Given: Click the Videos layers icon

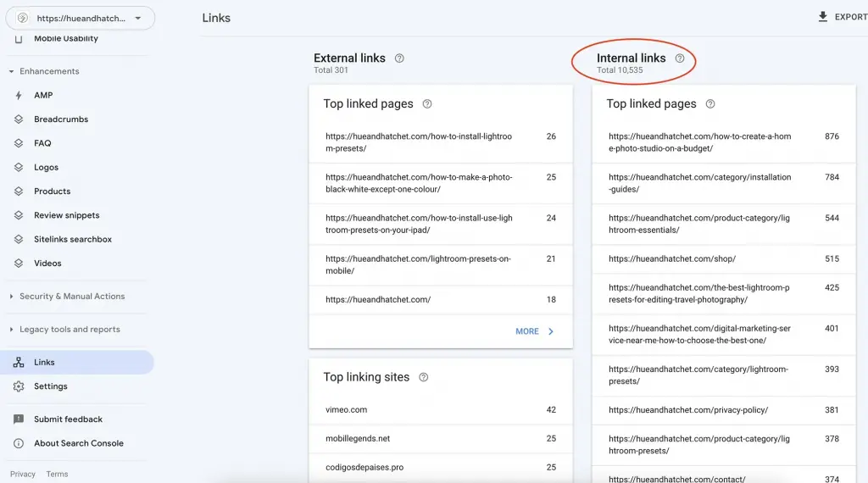Looking at the screenshot, I should 19,264.
